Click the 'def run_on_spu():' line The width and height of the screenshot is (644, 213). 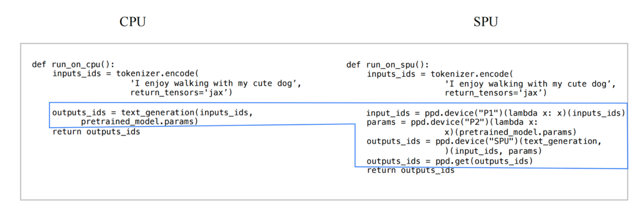(387, 65)
